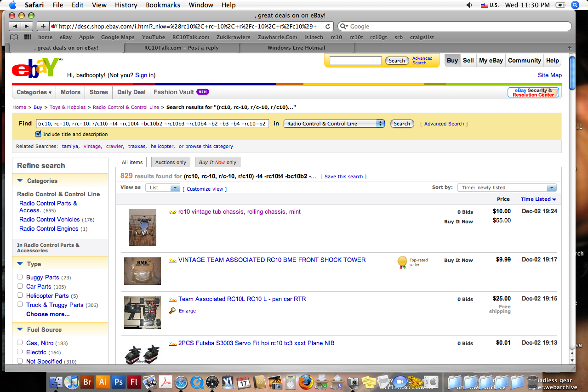This screenshot has height=392, width=588.
Task: Open the search category dropdown
Action: click(x=334, y=124)
